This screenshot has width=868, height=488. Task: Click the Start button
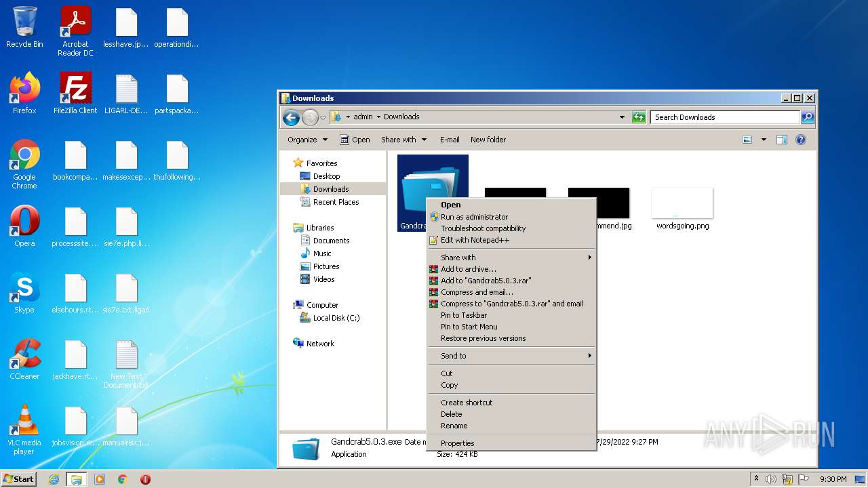pos(19,479)
